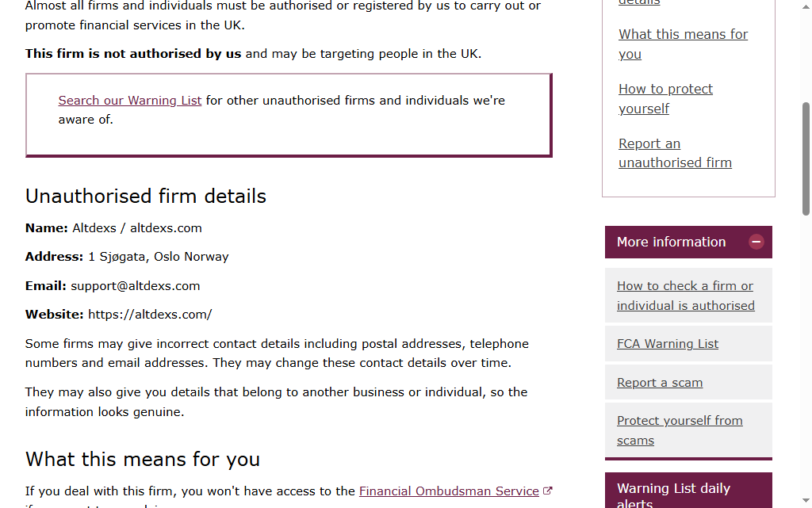Click the What this means for you heading
Viewport: 812px width, 508px height.
143,460
